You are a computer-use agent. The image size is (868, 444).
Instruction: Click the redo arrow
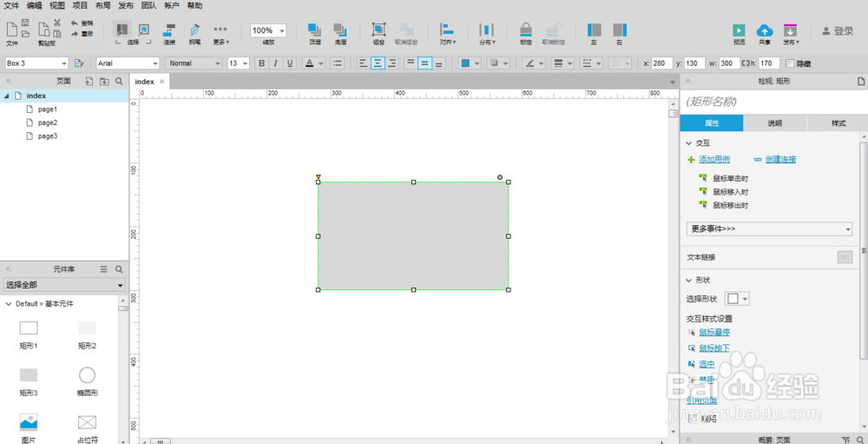(x=75, y=34)
